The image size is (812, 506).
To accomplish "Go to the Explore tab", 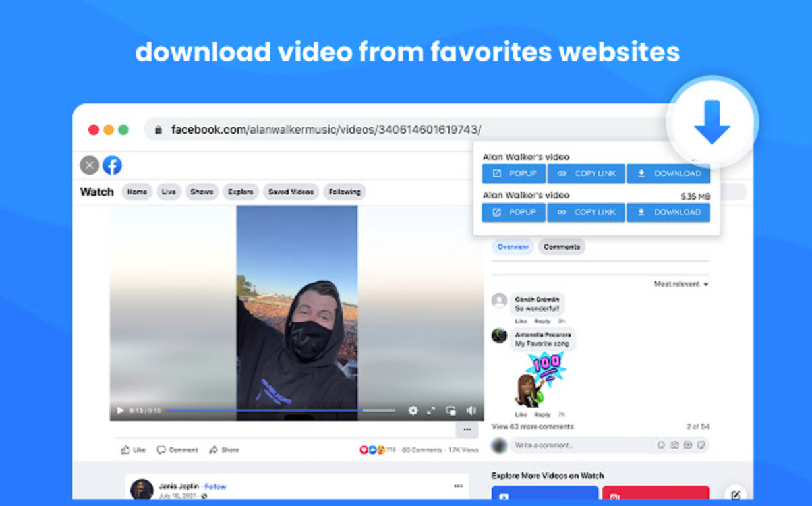I will [241, 192].
